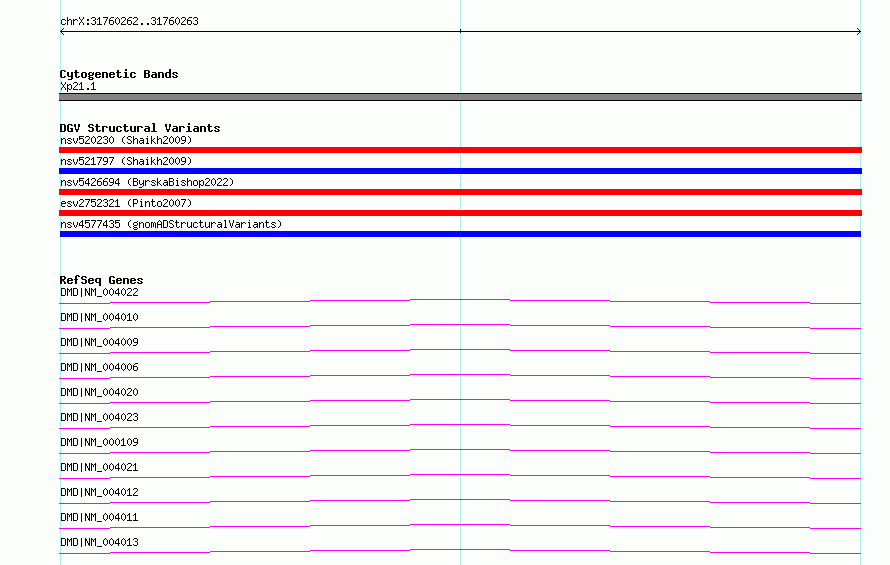Click the nsv520230 (Shaikh2009) variant label
This screenshot has width=890, height=565.
(126, 140)
